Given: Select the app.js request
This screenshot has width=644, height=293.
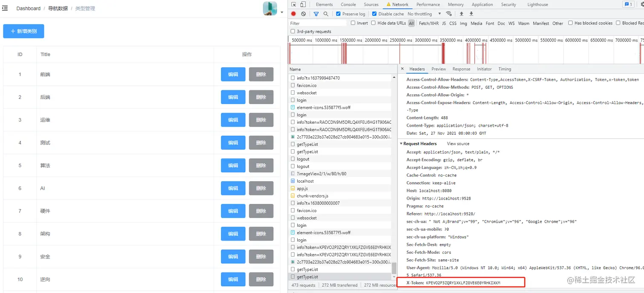Looking at the screenshot, I should (x=340, y=189).
